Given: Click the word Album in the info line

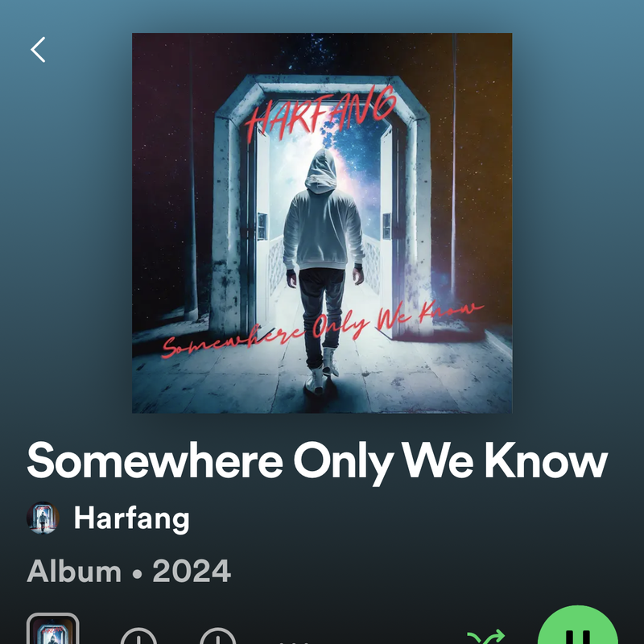Looking at the screenshot, I should [74, 571].
